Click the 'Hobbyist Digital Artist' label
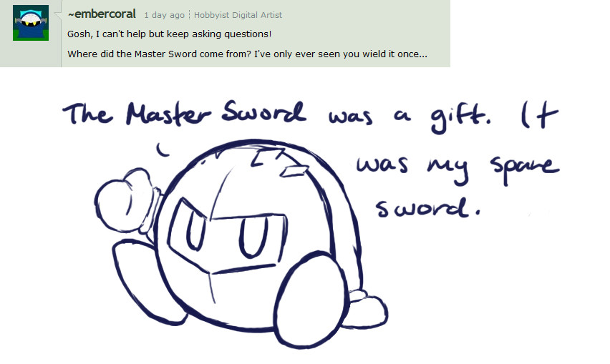Image resolution: width=610 pixels, height=364 pixels. click(x=238, y=15)
